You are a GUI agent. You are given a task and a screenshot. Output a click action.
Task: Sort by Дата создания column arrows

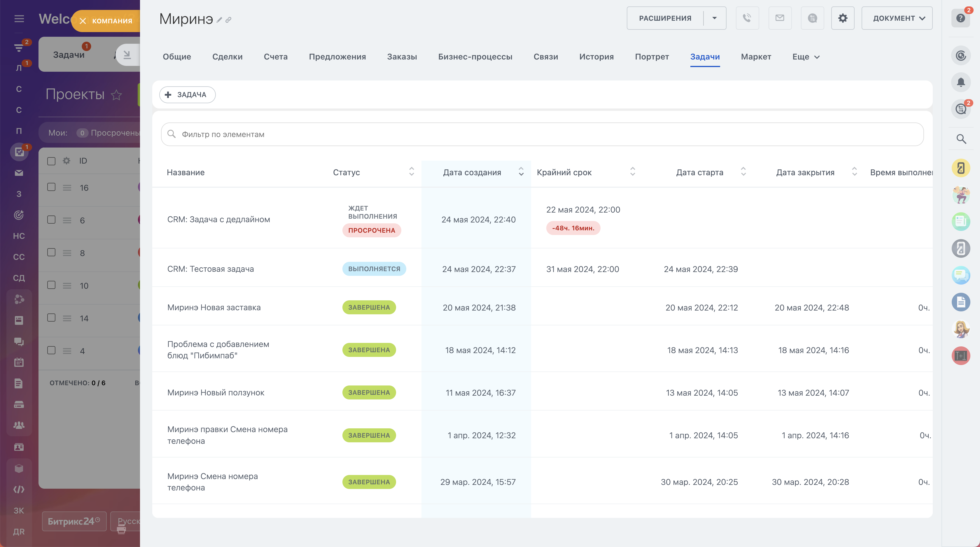521,172
